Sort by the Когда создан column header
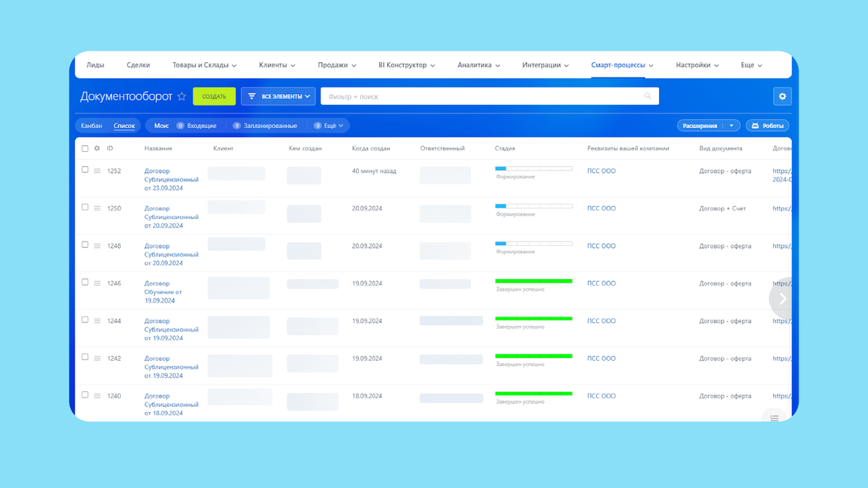This screenshot has width=868, height=488. tap(371, 148)
